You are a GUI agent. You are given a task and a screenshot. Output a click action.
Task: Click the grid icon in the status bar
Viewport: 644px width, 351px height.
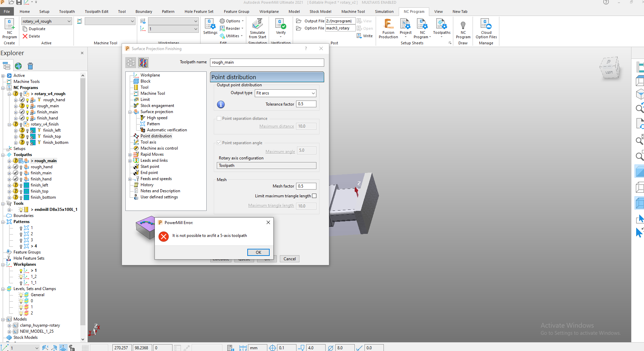pos(85,348)
